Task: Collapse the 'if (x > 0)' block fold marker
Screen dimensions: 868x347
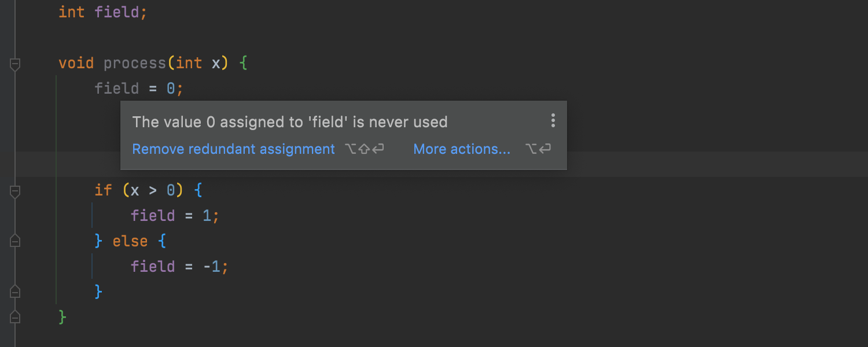Action: 15,191
